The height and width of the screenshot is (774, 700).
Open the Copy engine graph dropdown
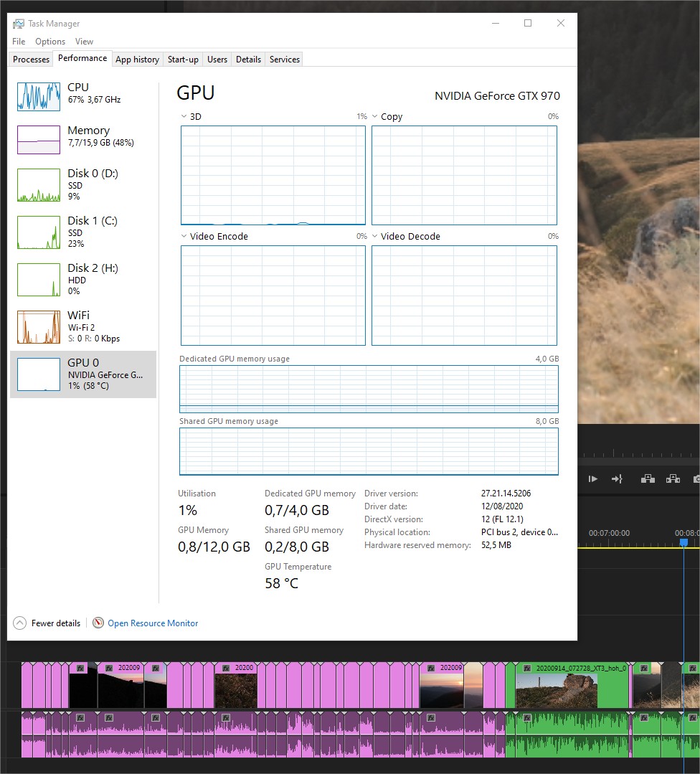(x=374, y=116)
